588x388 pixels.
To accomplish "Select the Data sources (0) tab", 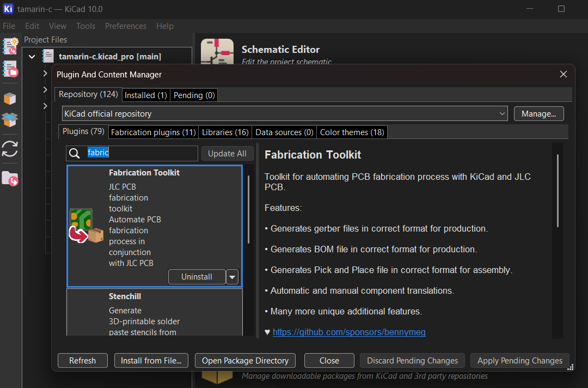I will click(284, 132).
